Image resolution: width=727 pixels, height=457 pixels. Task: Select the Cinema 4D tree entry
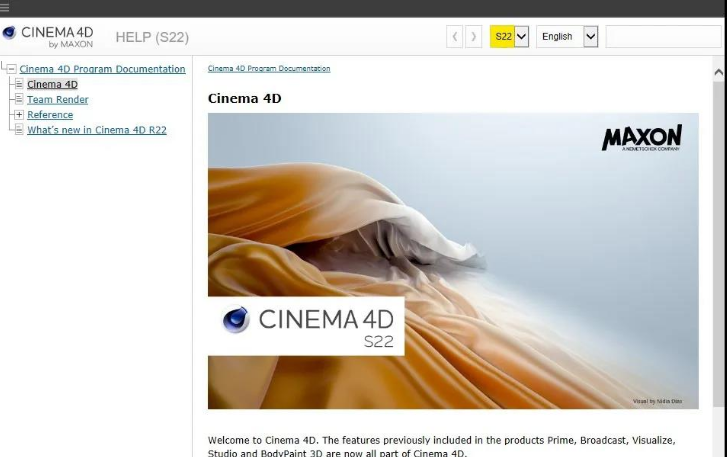tap(52, 84)
